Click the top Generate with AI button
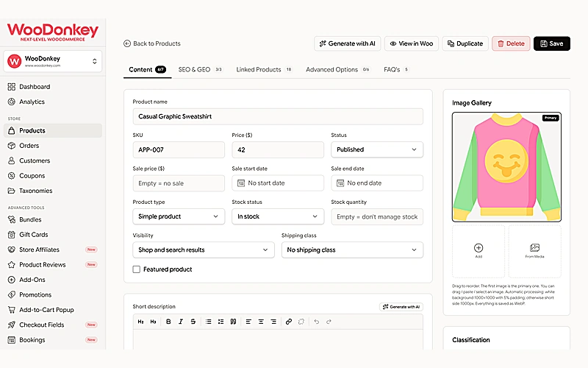588x368 pixels. 347,43
